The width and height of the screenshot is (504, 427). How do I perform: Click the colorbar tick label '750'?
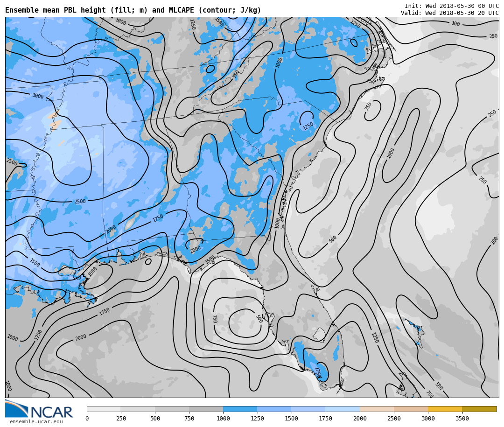coord(189,418)
